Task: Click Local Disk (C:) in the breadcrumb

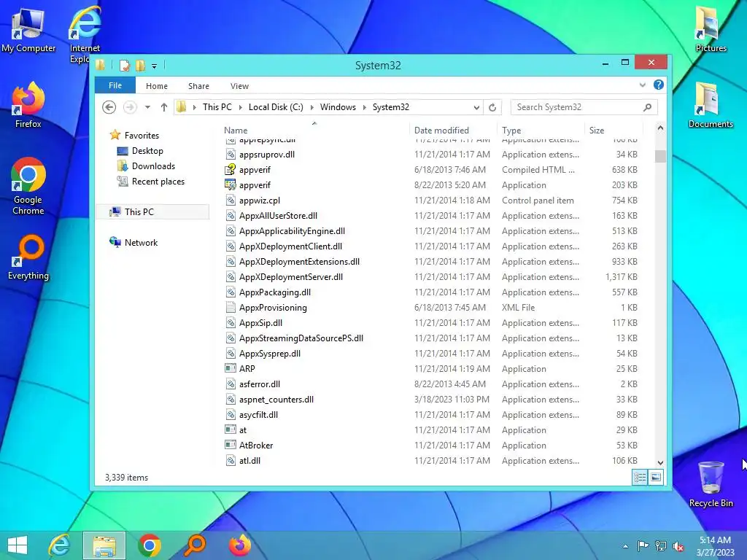Action: [x=276, y=107]
